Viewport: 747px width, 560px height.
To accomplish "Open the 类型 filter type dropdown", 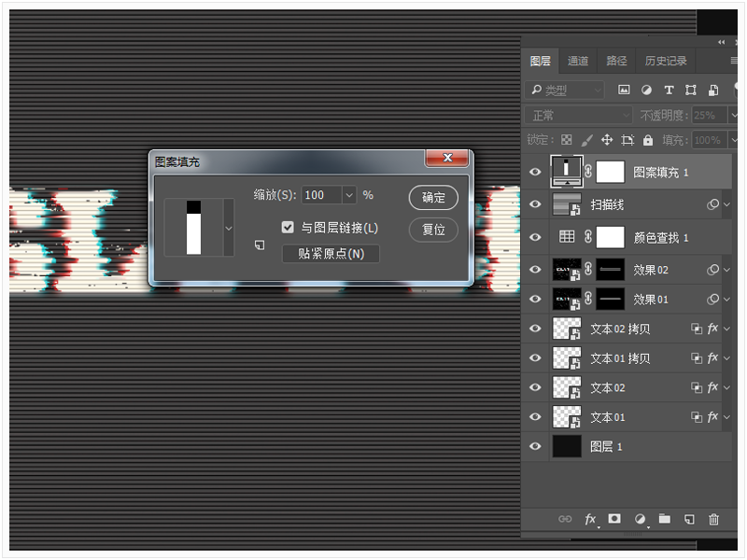I will pyautogui.click(x=564, y=90).
